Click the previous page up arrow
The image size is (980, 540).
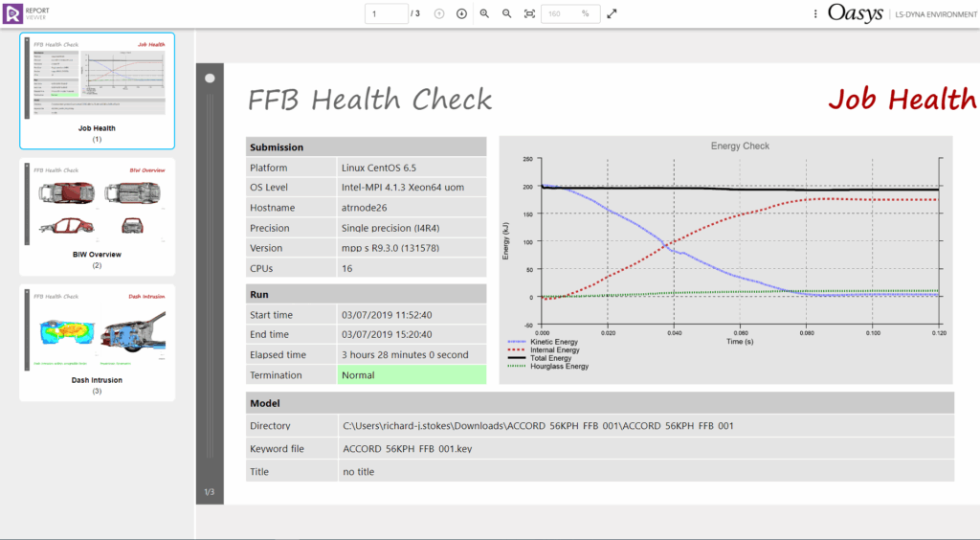tap(439, 13)
